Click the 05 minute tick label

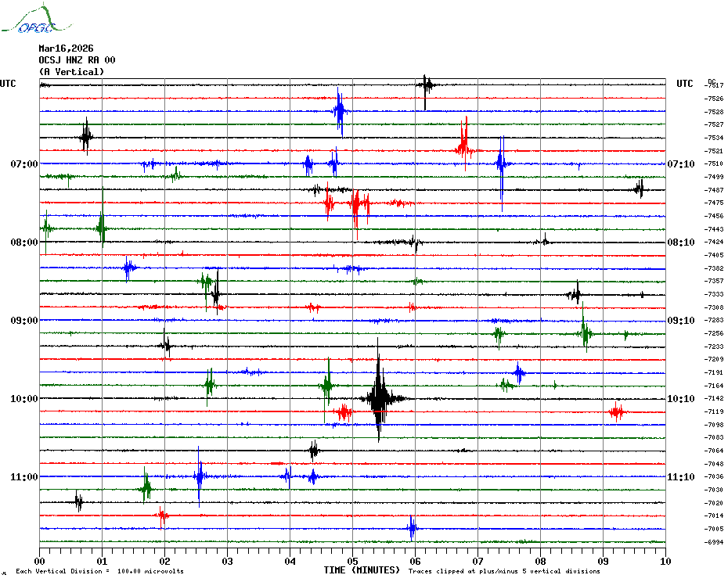pyautogui.click(x=352, y=561)
